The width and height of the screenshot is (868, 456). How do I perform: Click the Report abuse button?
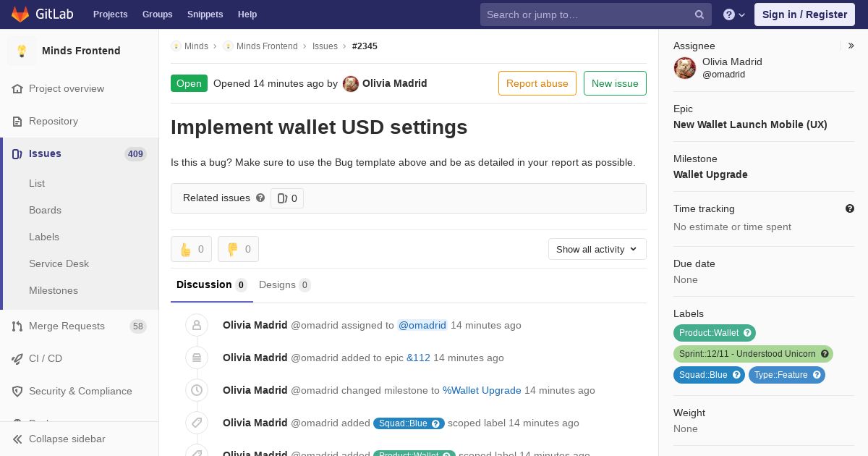pos(537,83)
